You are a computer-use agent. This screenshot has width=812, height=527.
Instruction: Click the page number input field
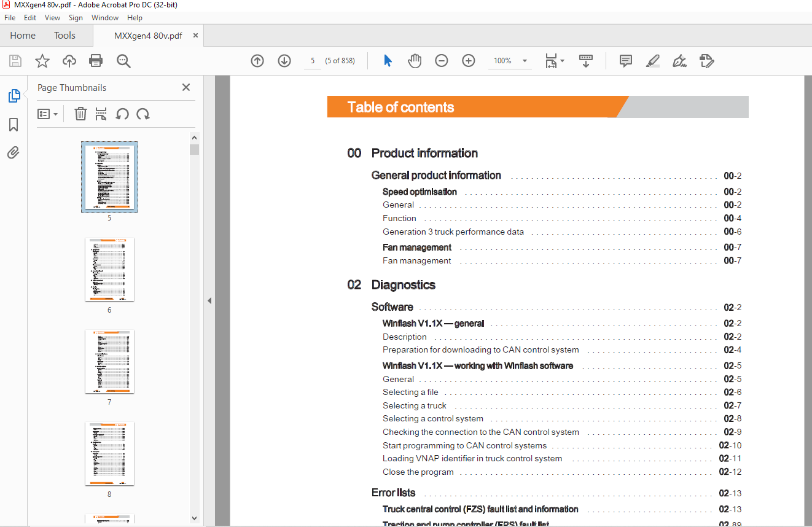tap(313, 61)
